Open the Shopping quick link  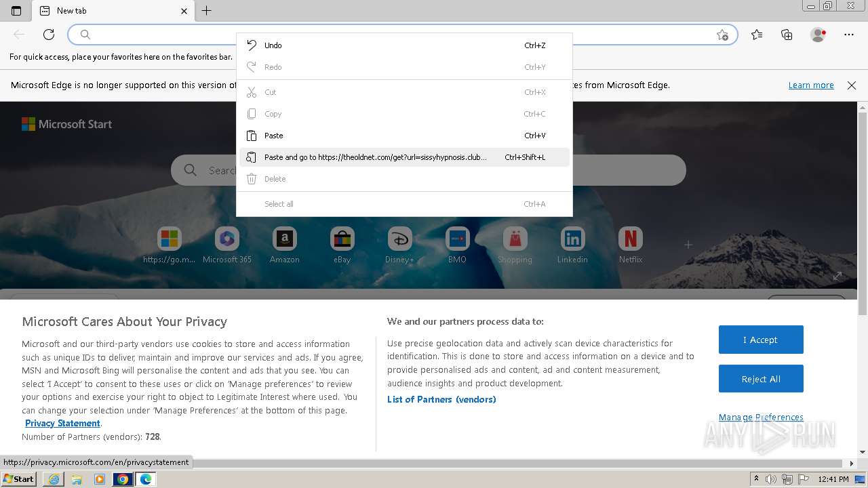515,245
